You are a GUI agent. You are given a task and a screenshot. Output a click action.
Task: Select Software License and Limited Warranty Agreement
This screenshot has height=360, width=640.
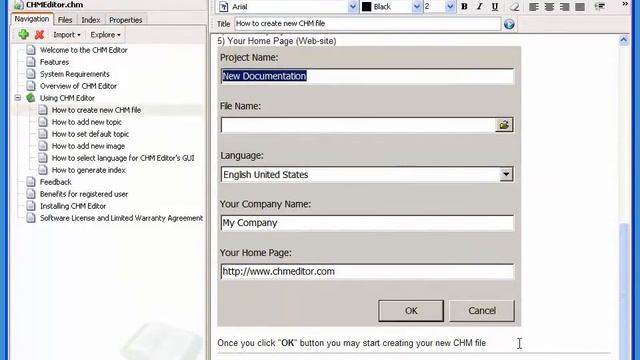coord(121,218)
